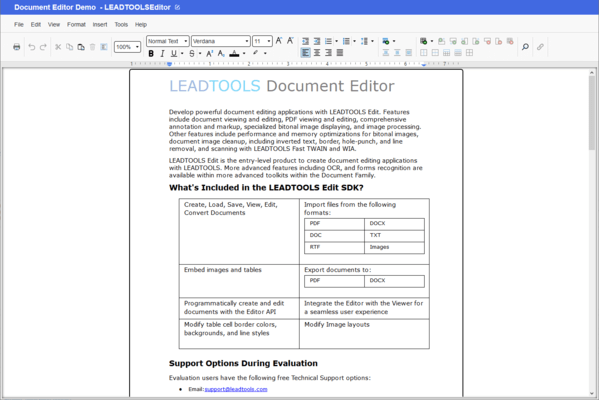Click the vertical scrollbar thumb
The image size is (599, 400).
(592, 113)
